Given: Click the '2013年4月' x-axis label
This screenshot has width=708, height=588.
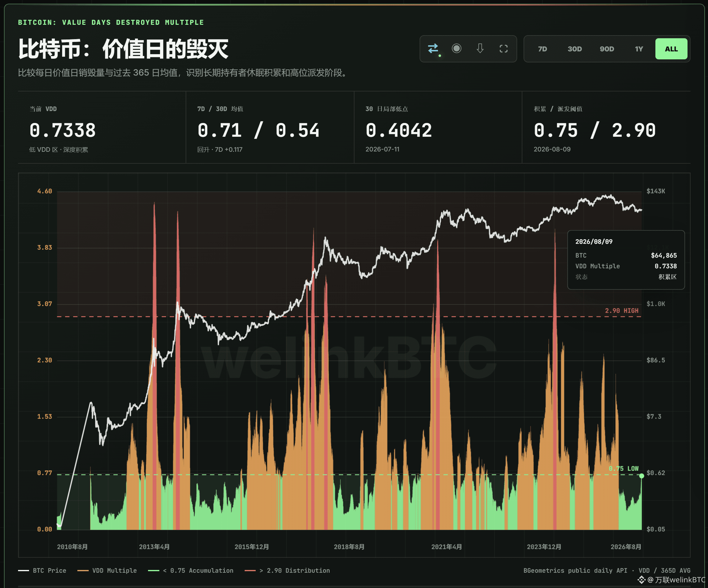Looking at the screenshot, I should [x=154, y=547].
